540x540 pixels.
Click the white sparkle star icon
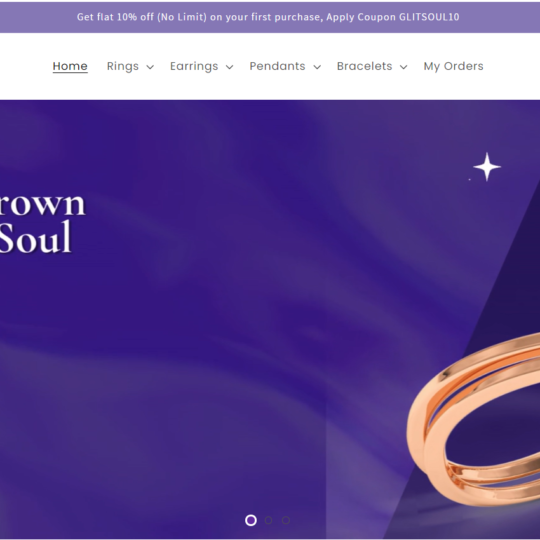coord(487,167)
